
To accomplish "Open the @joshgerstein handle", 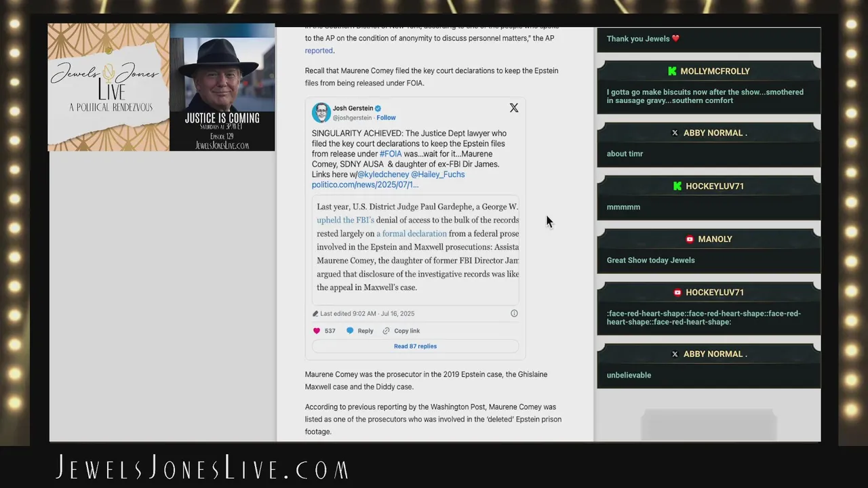I will [x=353, y=118].
